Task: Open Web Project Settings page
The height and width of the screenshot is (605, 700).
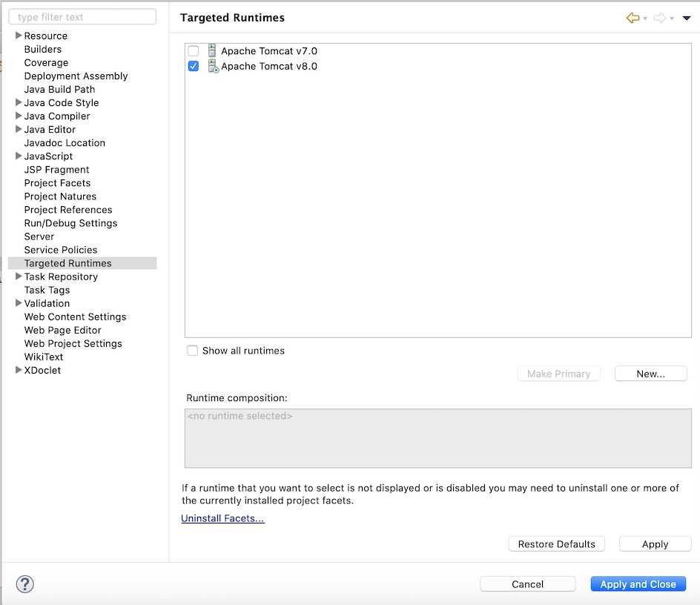Action: (x=73, y=344)
